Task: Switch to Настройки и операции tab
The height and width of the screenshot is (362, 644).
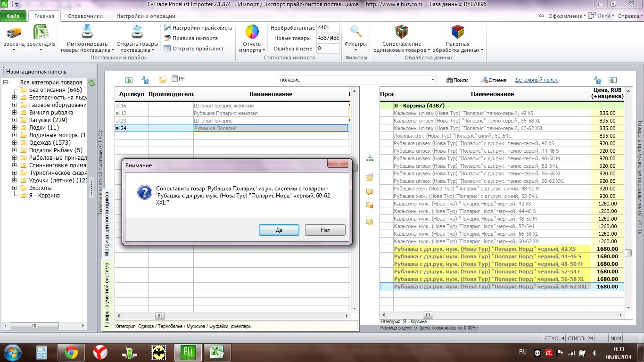Action: [146, 16]
